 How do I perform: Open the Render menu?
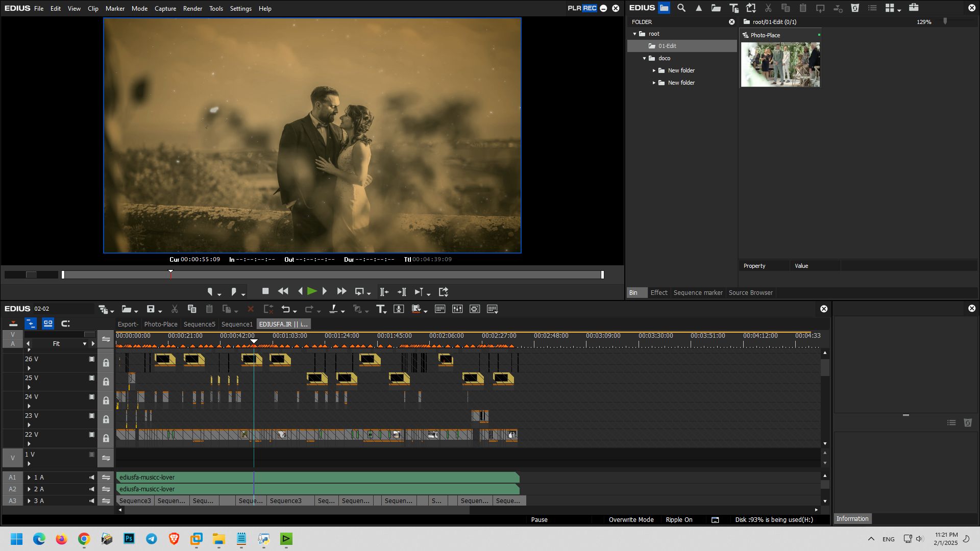coord(192,9)
